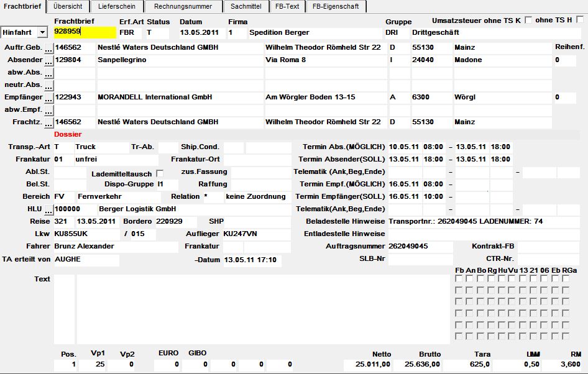
Task: Focus the empty Entladestelle Hinweise field
Action: pos(484,234)
